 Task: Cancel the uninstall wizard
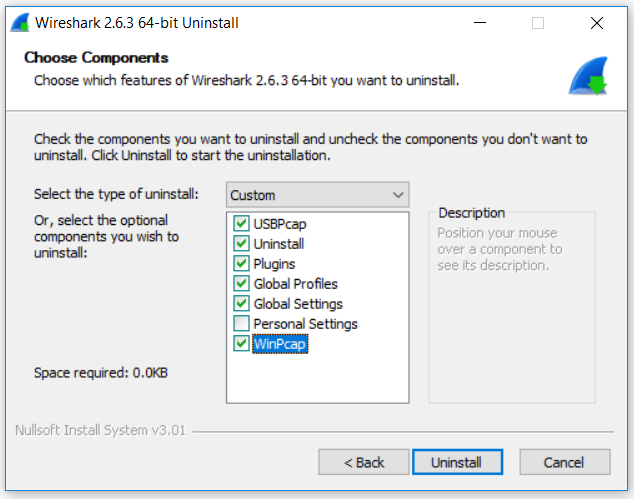[x=565, y=462]
